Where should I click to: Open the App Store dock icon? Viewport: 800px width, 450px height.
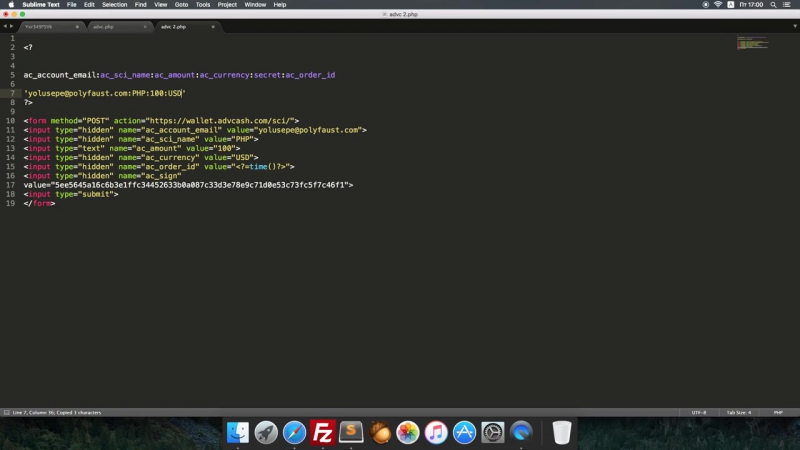pyautogui.click(x=465, y=432)
